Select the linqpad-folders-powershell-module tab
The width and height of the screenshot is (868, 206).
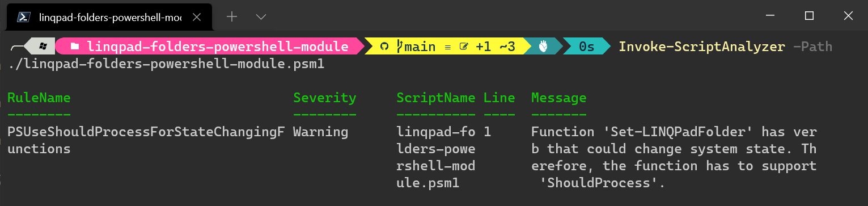click(x=109, y=17)
